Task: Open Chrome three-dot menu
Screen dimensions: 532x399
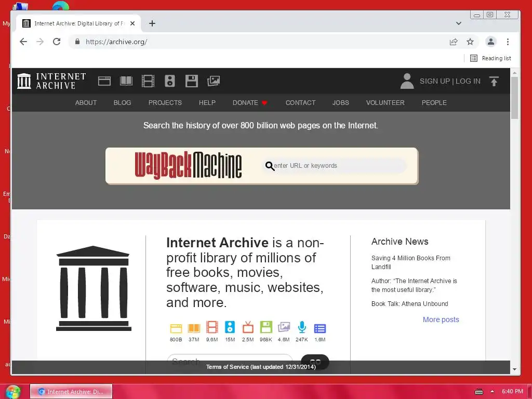Action: 508,42
